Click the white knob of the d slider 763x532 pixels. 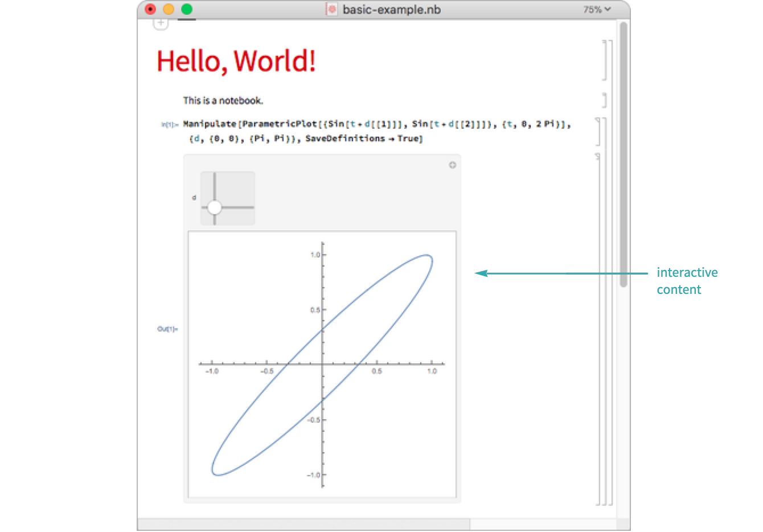214,208
